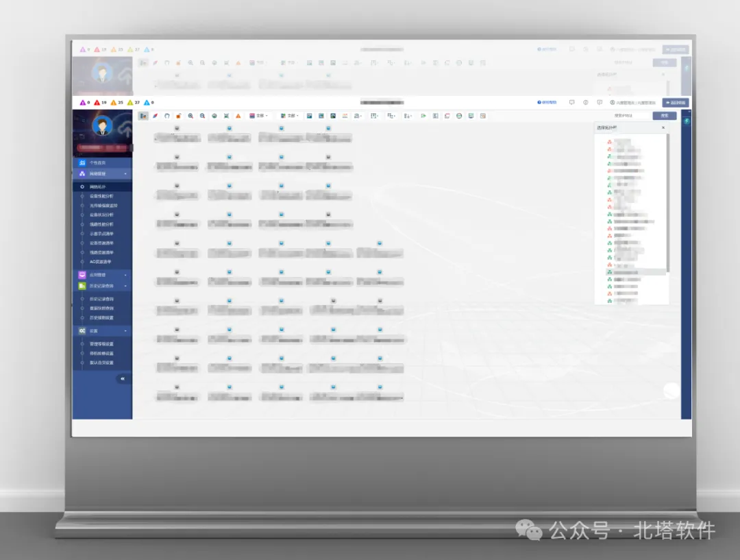Screen dimensions: 740x560
Task: Click the lightning icon on right blue strip
Action: pos(687,121)
